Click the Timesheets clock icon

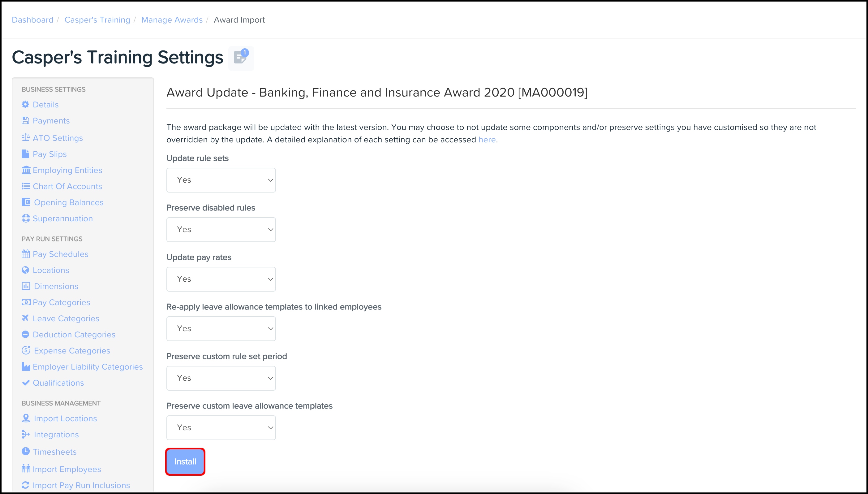coord(26,451)
